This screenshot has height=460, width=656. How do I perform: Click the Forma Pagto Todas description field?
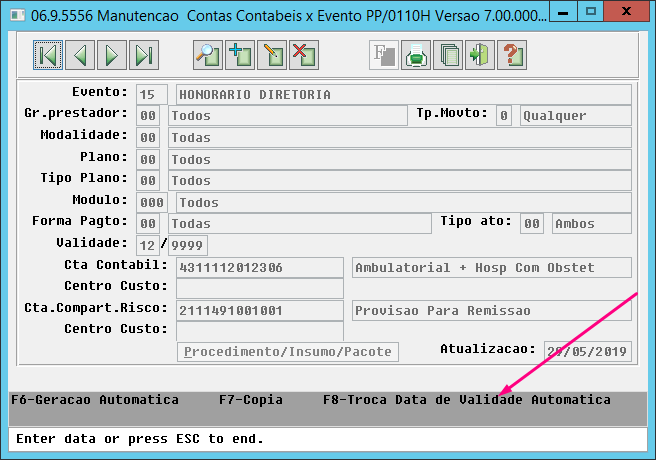(x=300, y=224)
